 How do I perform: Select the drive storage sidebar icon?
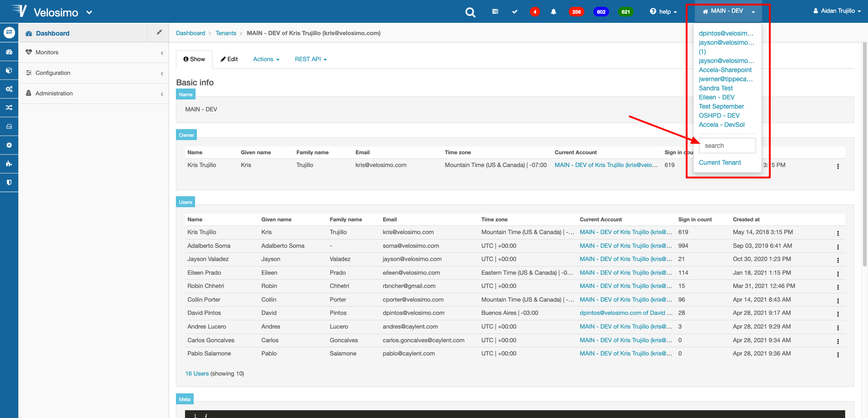point(9,126)
